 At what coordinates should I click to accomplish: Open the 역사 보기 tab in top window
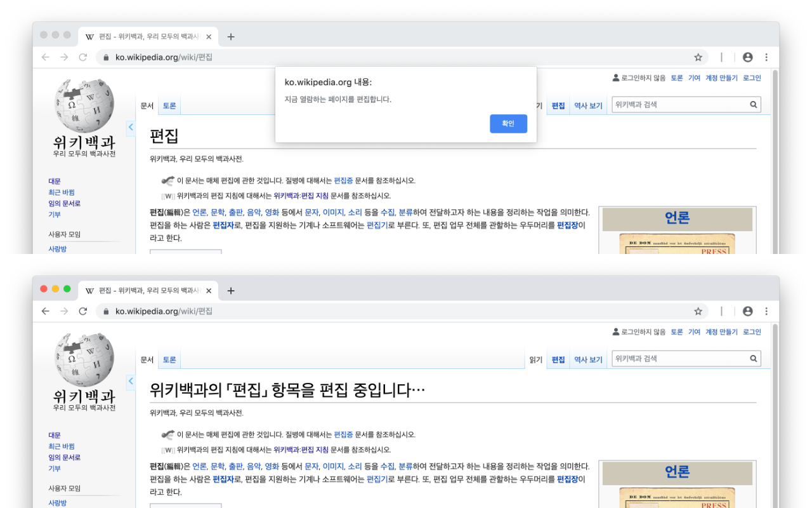pos(588,106)
